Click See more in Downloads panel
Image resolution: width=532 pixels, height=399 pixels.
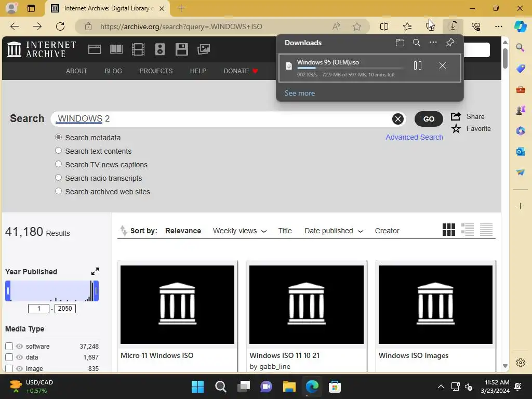(300, 94)
